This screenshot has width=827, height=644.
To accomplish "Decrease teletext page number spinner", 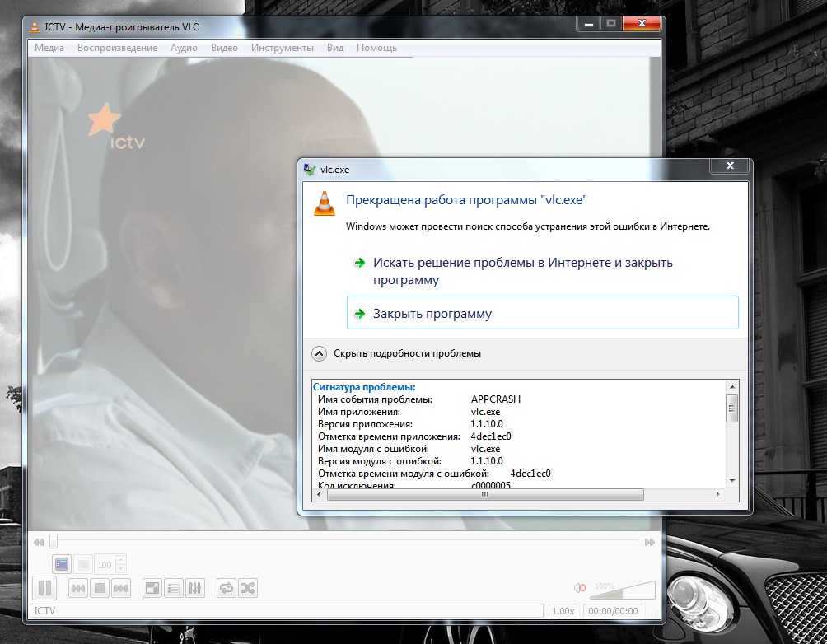I will click(x=121, y=569).
